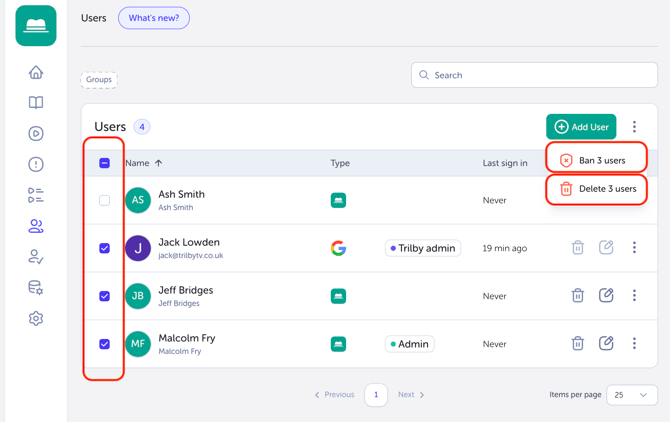The width and height of the screenshot is (670, 422).
Task: Open the Users icon in sidebar
Action: [x=36, y=226]
